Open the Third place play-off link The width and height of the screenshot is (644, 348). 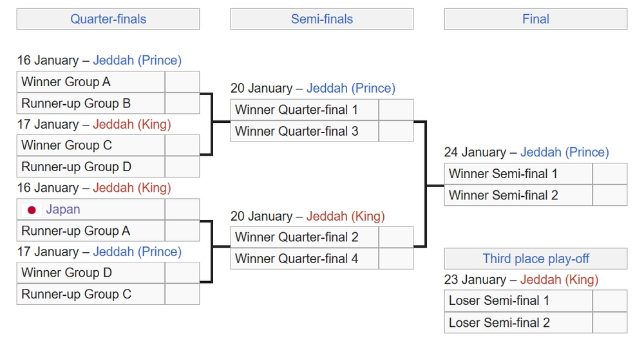[536, 259]
